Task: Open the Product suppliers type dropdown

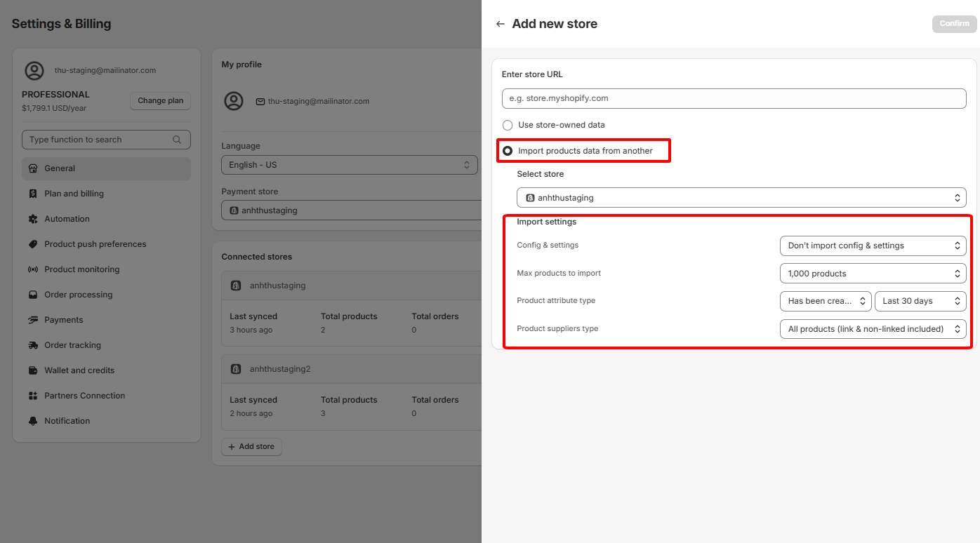Action: [x=873, y=329]
